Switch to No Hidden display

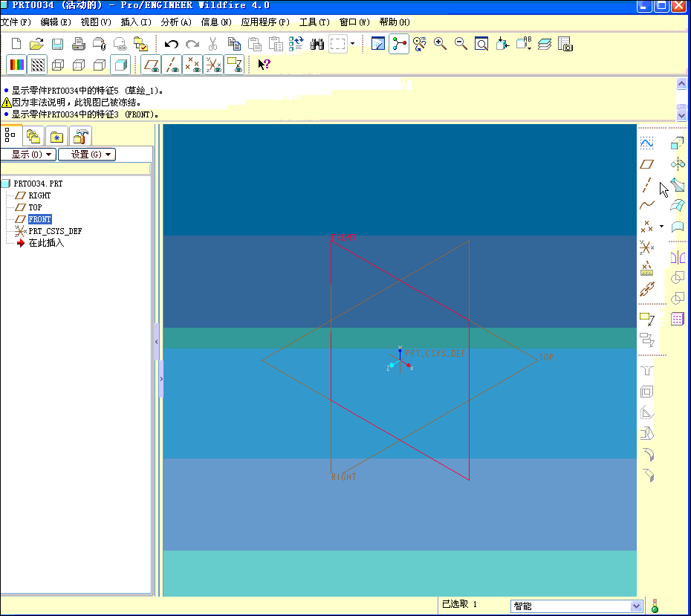click(100, 65)
